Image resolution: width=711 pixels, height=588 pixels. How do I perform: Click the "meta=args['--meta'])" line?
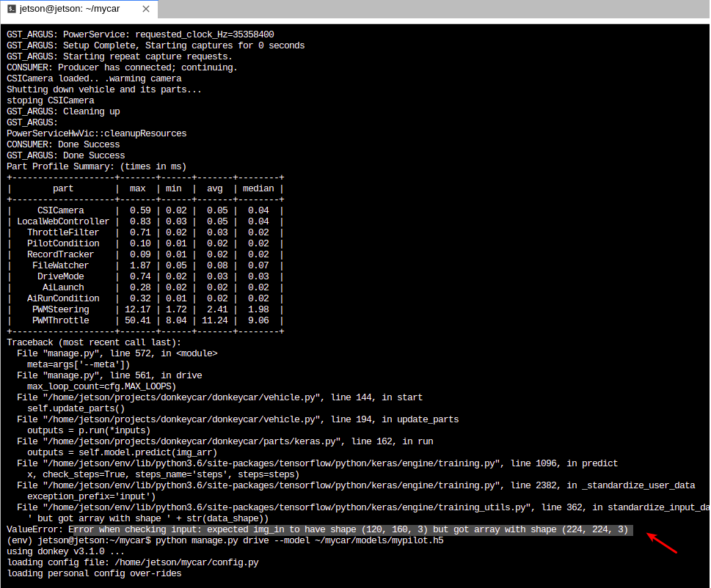coord(79,364)
